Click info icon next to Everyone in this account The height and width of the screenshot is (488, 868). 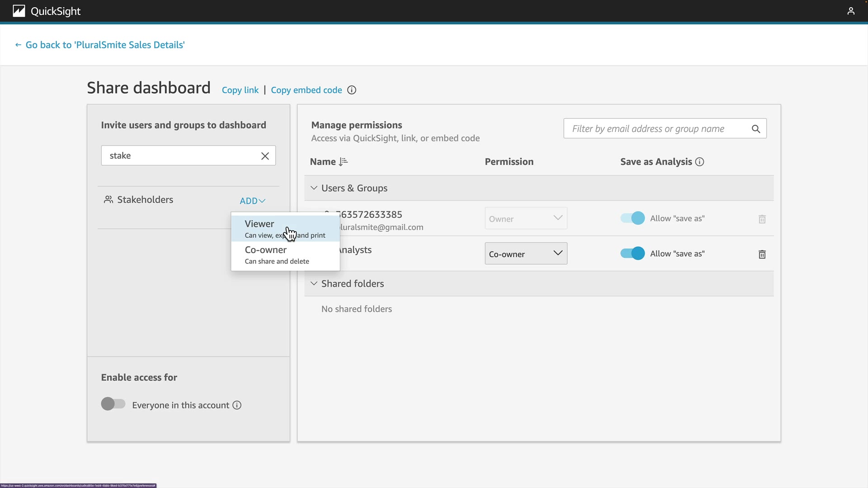[x=237, y=405]
